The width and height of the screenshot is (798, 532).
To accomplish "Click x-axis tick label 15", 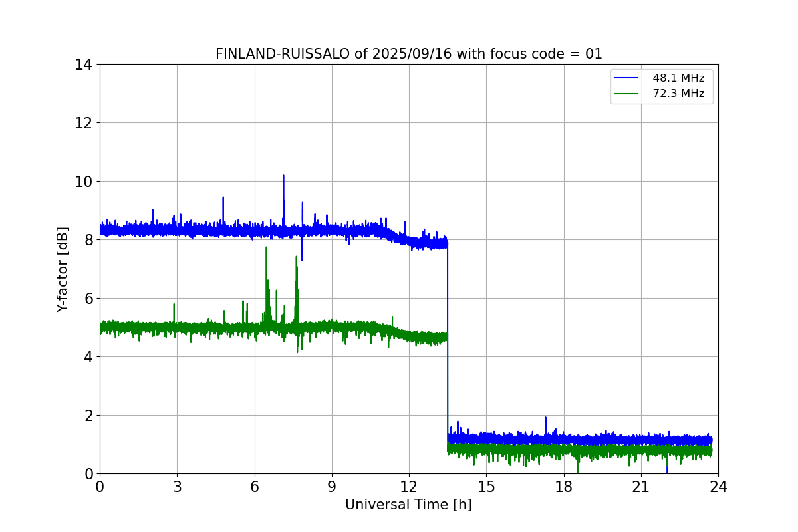I will (x=486, y=487).
